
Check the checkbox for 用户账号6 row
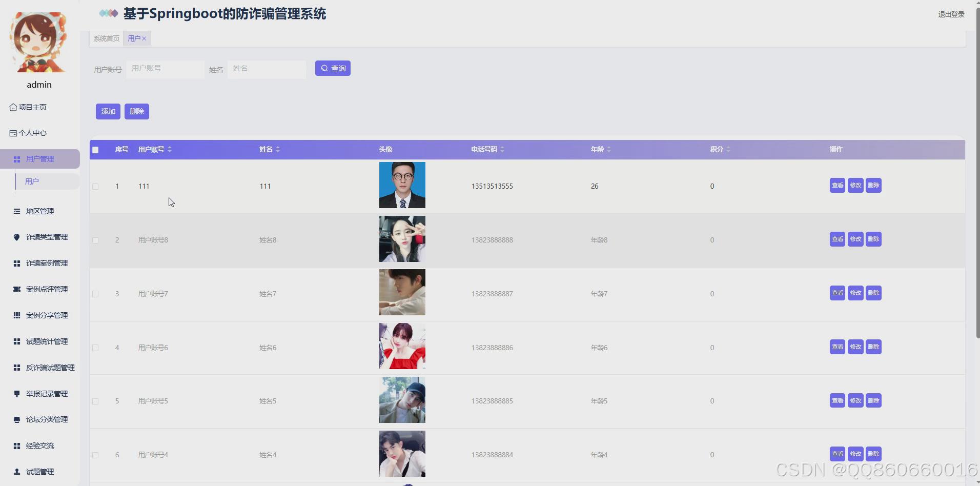click(95, 348)
